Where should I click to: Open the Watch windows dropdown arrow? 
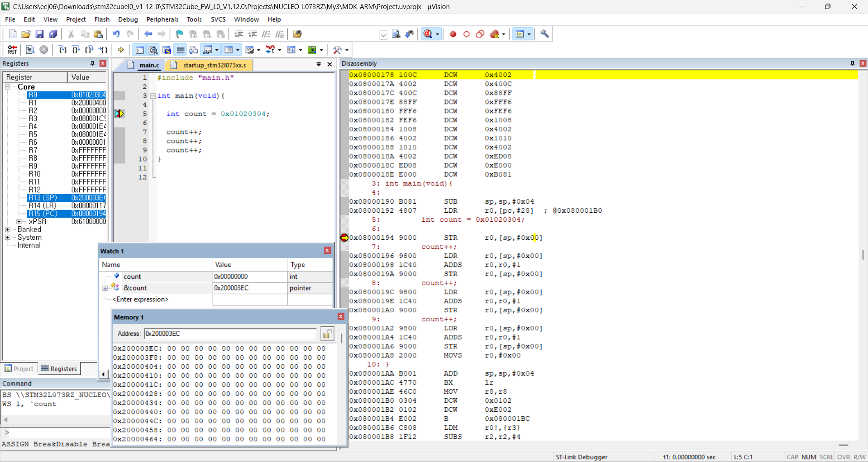(217, 50)
